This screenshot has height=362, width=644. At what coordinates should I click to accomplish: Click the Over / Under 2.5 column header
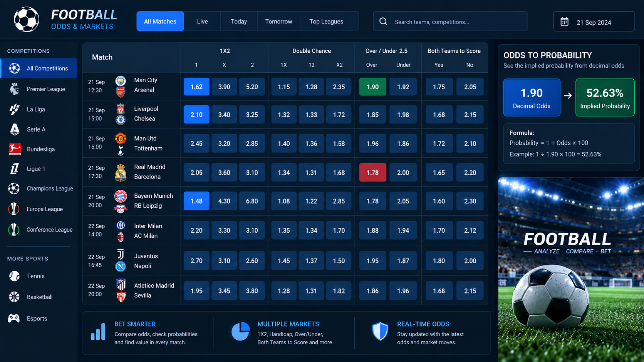pyautogui.click(x=386, y=51)
